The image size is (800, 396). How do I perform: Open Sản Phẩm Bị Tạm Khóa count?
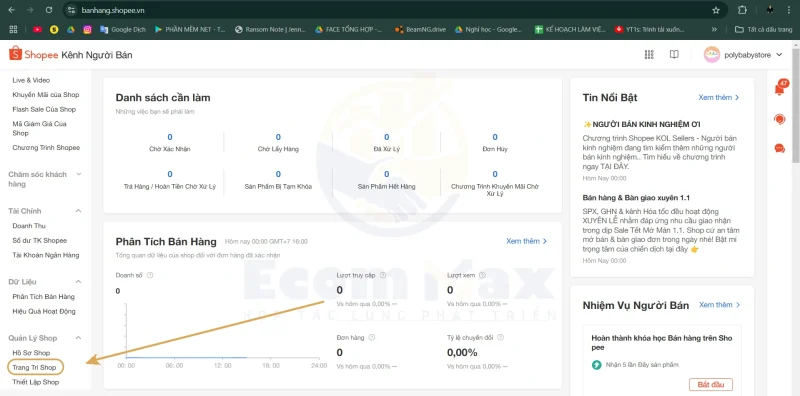tap(278, 175)
